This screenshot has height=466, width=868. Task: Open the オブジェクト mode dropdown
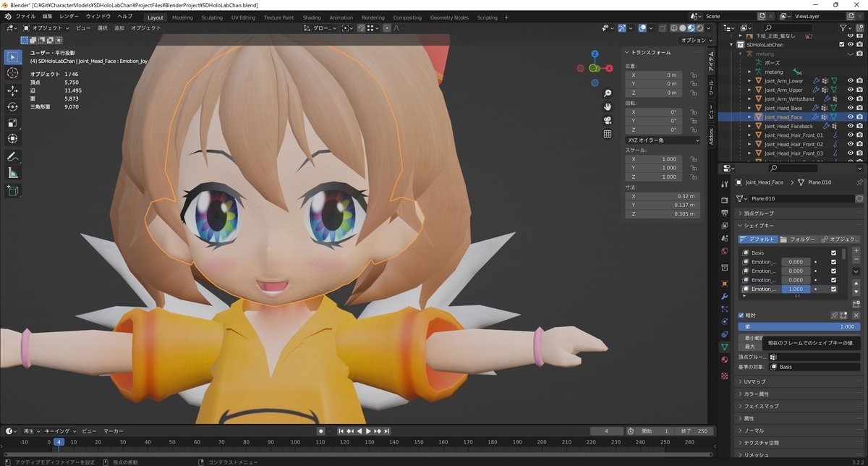(x=46, y=28)
